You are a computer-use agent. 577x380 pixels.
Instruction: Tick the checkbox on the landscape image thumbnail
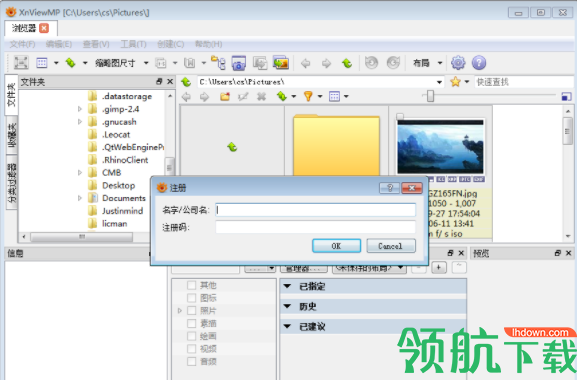coord(400,116)
